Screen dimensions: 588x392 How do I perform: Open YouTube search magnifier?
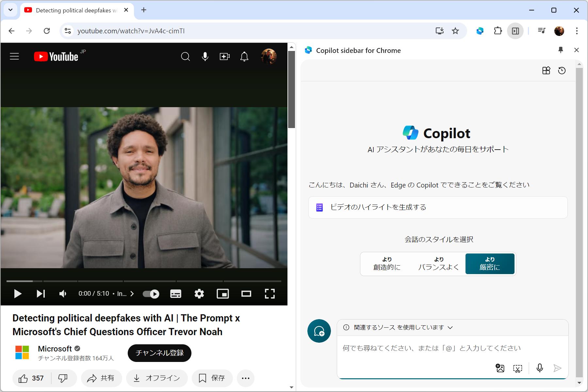tap(185, 57)
